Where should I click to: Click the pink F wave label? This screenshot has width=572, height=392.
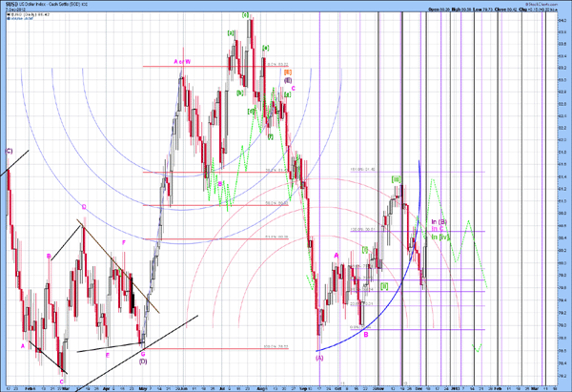[124, 242]
